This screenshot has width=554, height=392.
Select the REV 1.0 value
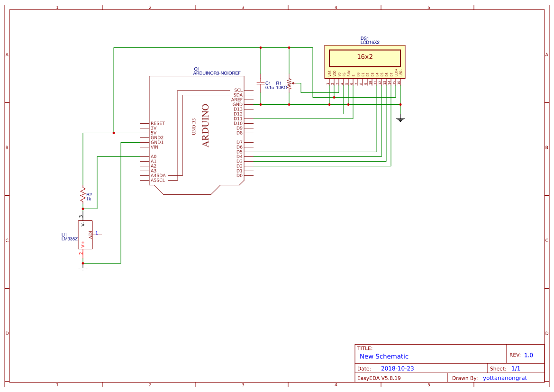[x=528, y=355]
